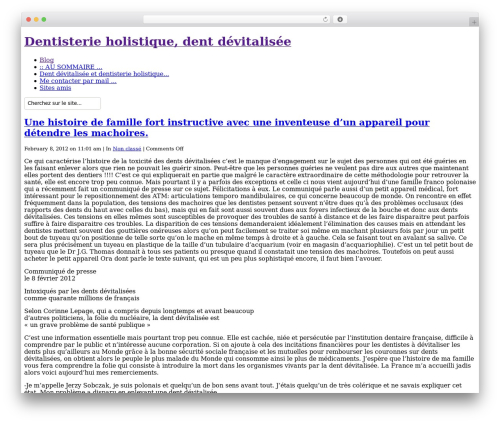Open the site title Dentisterie holistique link

pos(158,42)
